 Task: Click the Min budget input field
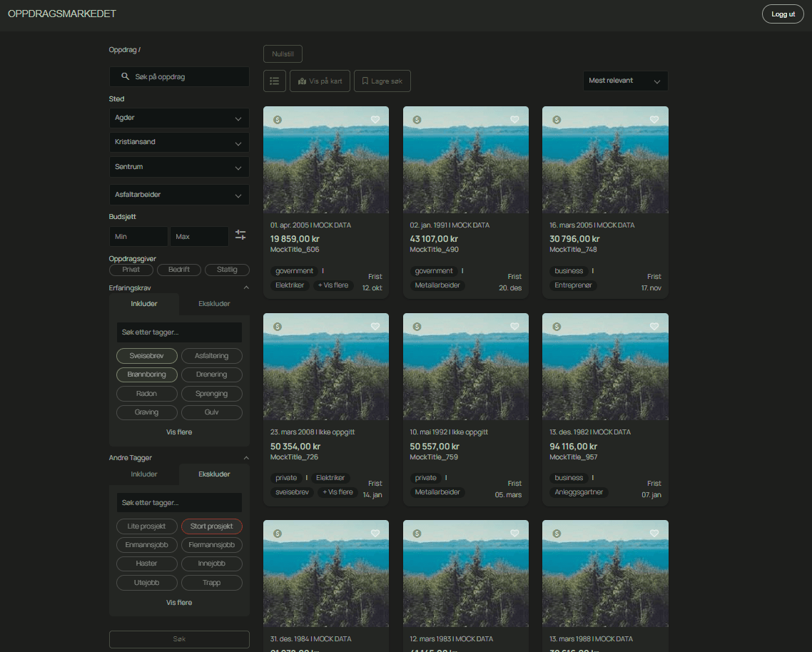coord(138,236)
